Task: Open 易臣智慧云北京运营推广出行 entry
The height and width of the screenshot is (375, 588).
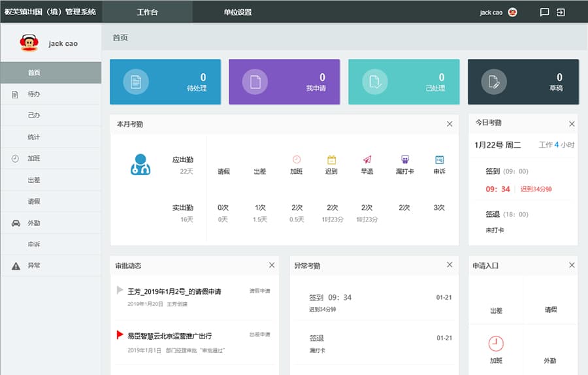Action: point(169,336)
